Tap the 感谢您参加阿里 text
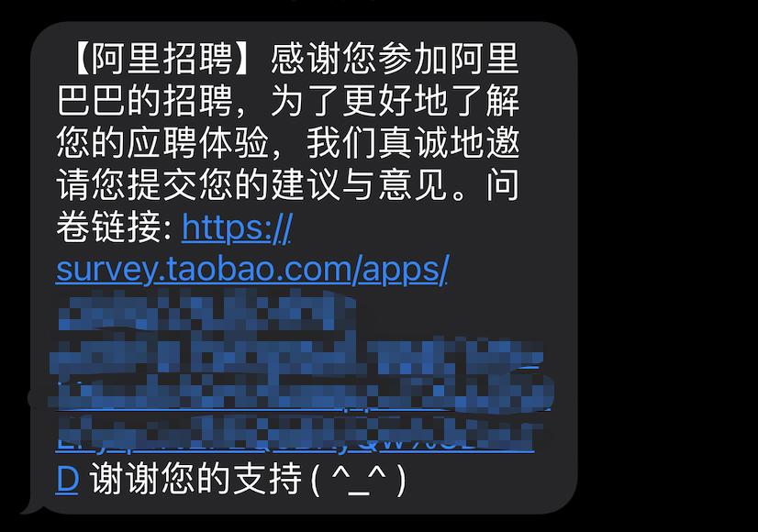The image size is (758, 532). click(x=395, y=59)
